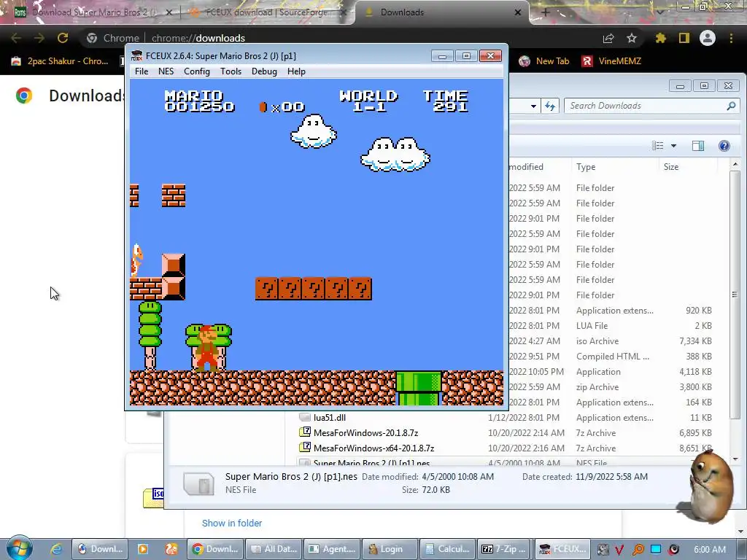Click the Explorer search magnifier icon
Screen dimensions: 747x560
pos(731,106)
